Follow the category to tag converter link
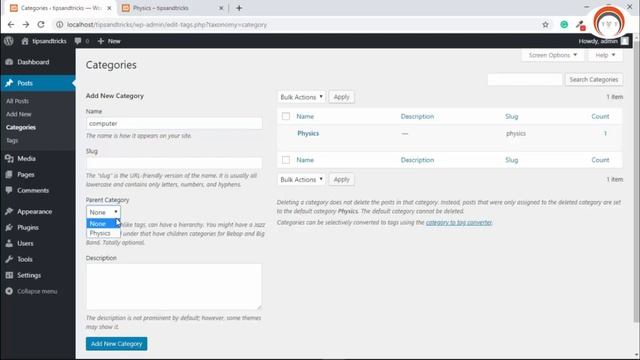Image resolution: width=640 pixels, height=360 pixels. coord(459,222)
